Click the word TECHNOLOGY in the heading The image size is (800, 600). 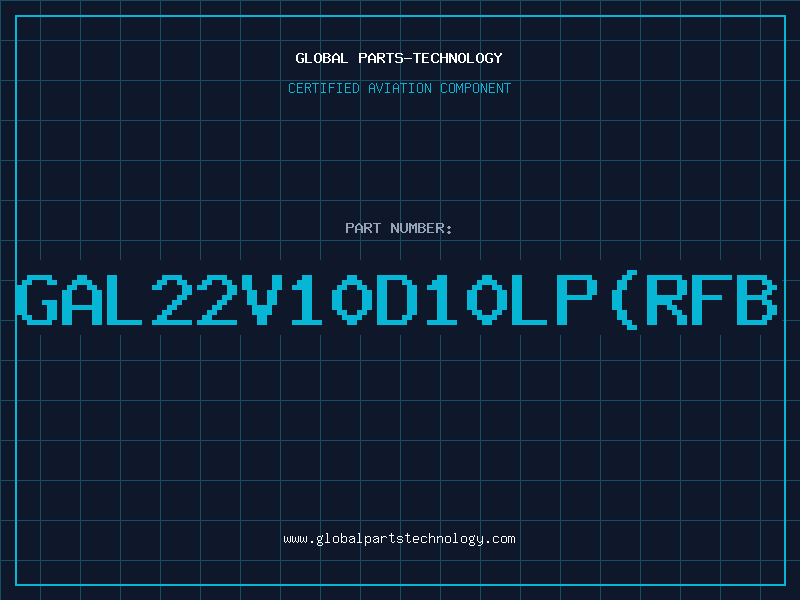click(x=458, y=58)
